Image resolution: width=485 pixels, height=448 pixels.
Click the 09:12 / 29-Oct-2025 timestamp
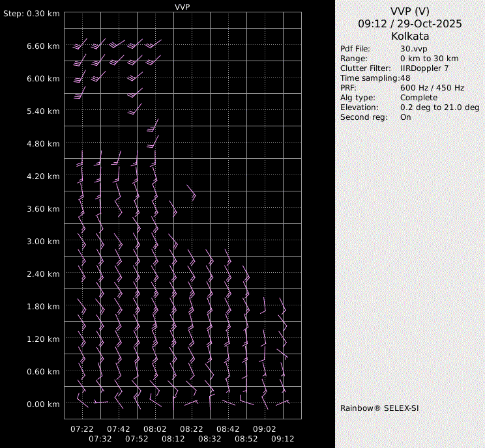tap(409, 23)
